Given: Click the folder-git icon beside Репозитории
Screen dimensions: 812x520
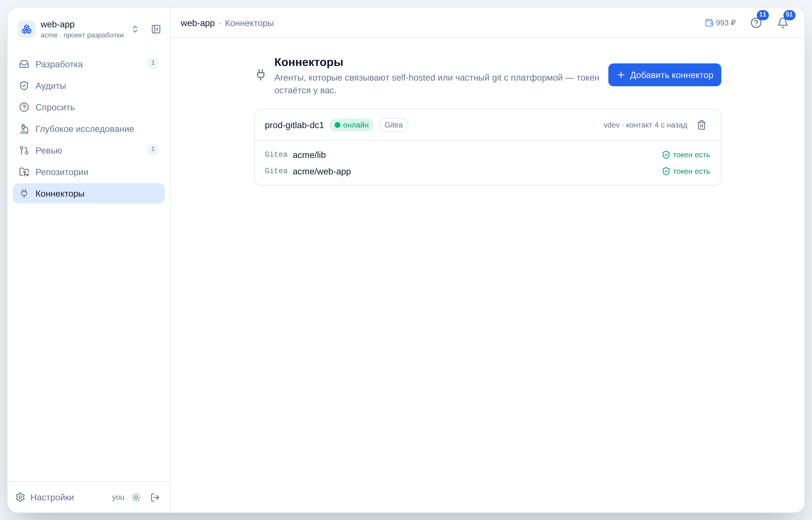Looking at the screenshot, I should (x=24, y=172).
